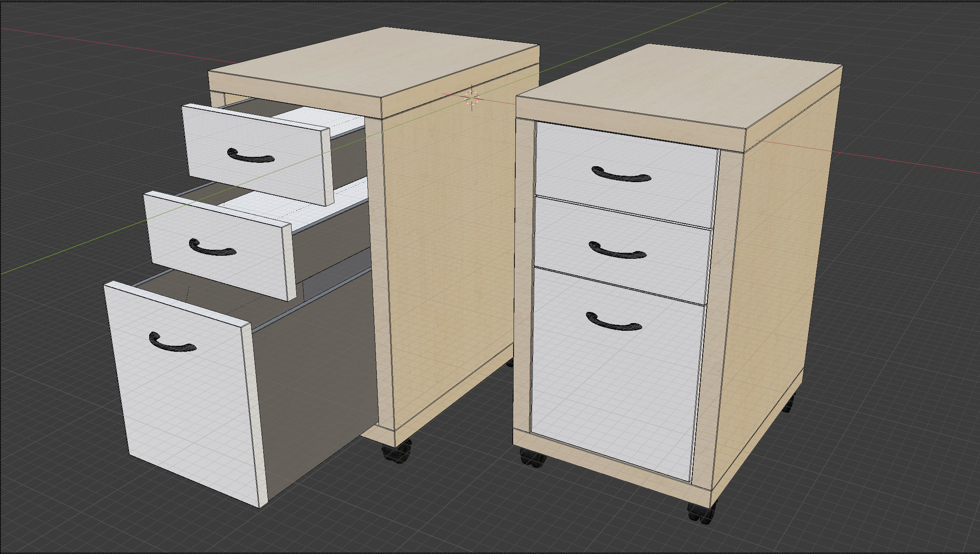This screenshot has width=980, height=554.
Task: Select the handle on left cabinet's open middle drawer
Action: [x=212, y=248]
